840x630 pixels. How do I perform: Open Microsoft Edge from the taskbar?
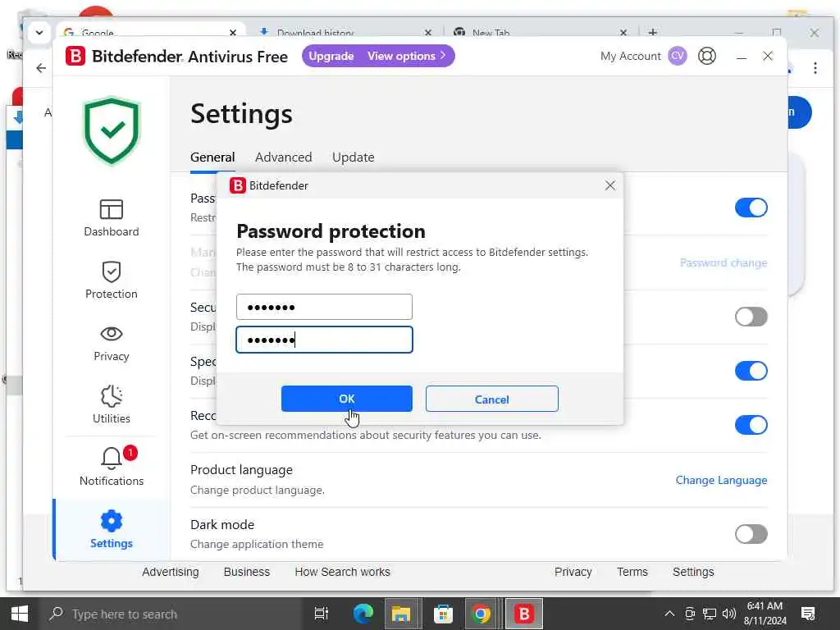363,614
